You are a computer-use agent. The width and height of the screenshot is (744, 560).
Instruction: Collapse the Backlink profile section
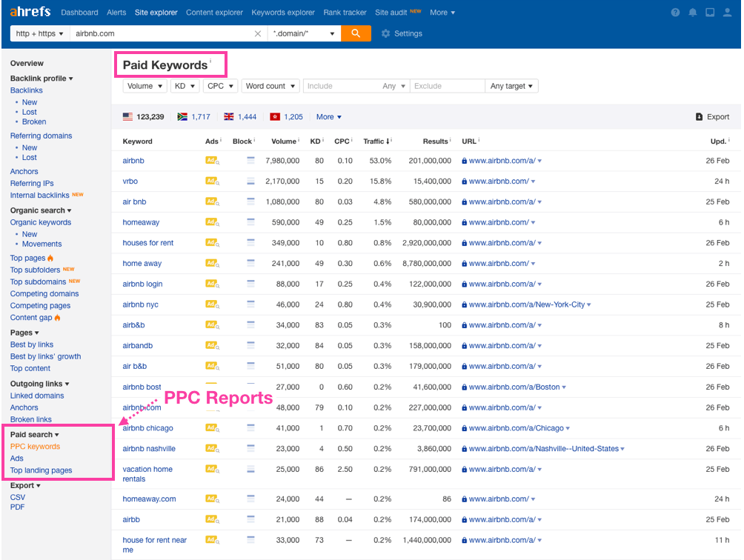(x=41, y=79)
